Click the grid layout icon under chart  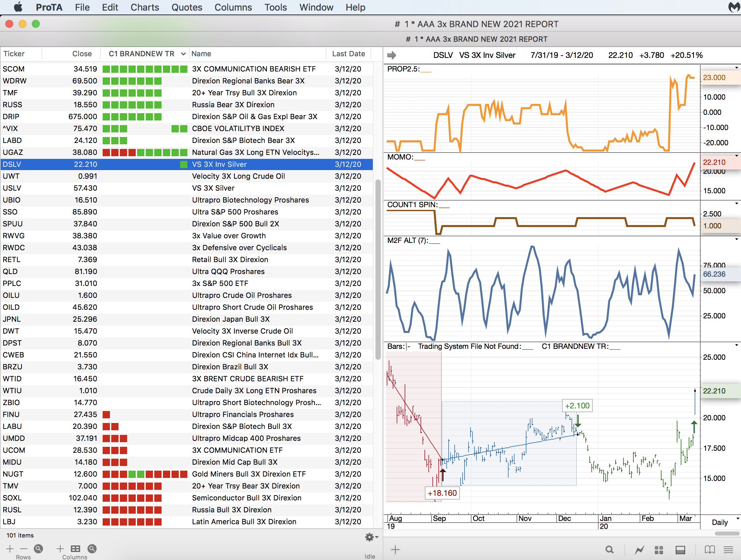(659, 550)
